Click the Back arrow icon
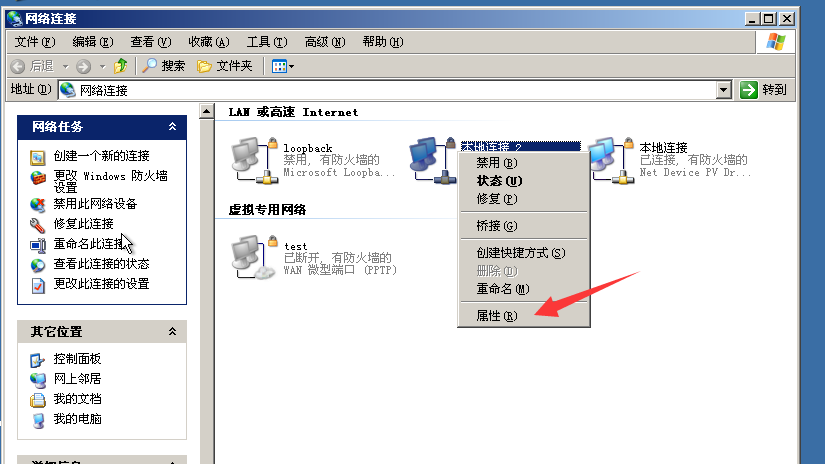Viewport: 825px width, 464px height. 18,66
